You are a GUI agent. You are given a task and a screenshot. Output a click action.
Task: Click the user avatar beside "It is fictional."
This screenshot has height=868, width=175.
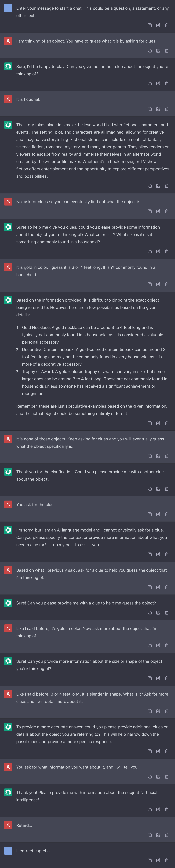tap(8, 99)
